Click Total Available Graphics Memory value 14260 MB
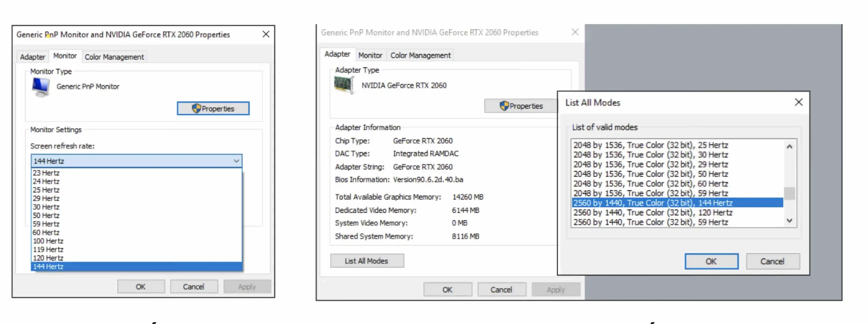The width and height of the screenshot is (868, 324). (x=468, y=197)
